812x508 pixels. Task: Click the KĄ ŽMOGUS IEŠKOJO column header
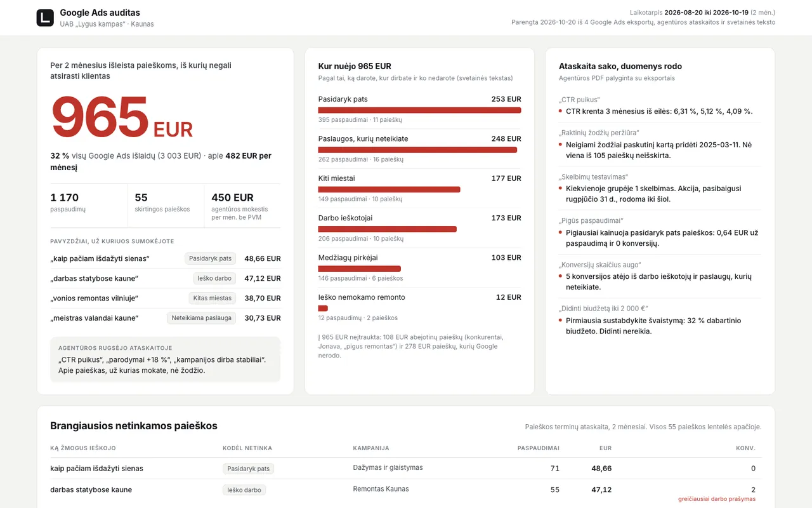pyautogui.click(x=83, y=448)
